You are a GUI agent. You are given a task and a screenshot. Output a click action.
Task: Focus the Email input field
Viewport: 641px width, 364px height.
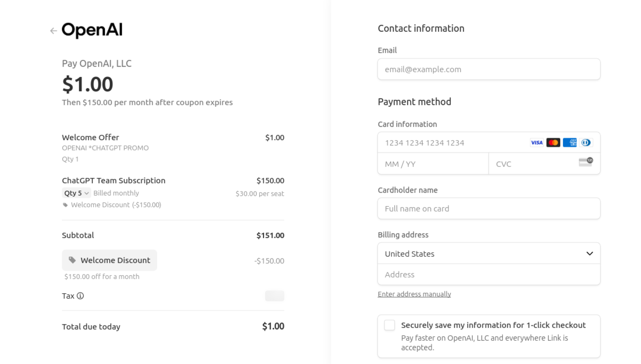[x=489, y=69]
